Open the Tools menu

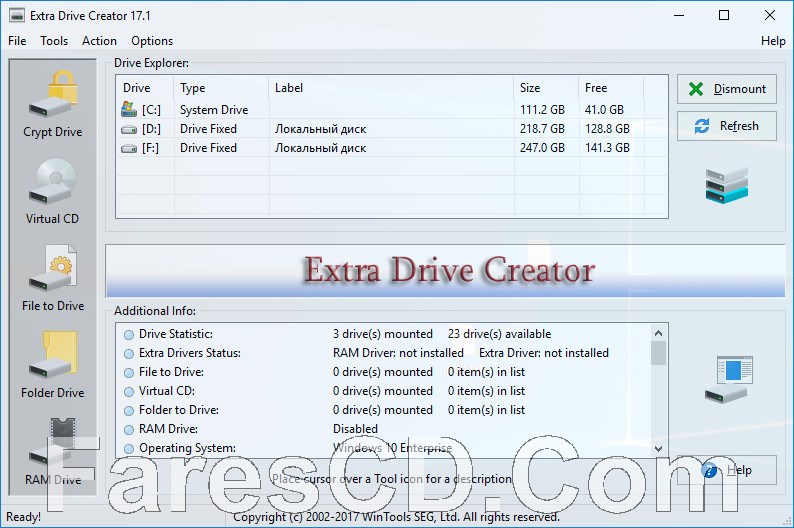pyautogui.click(x=54, y=41)
